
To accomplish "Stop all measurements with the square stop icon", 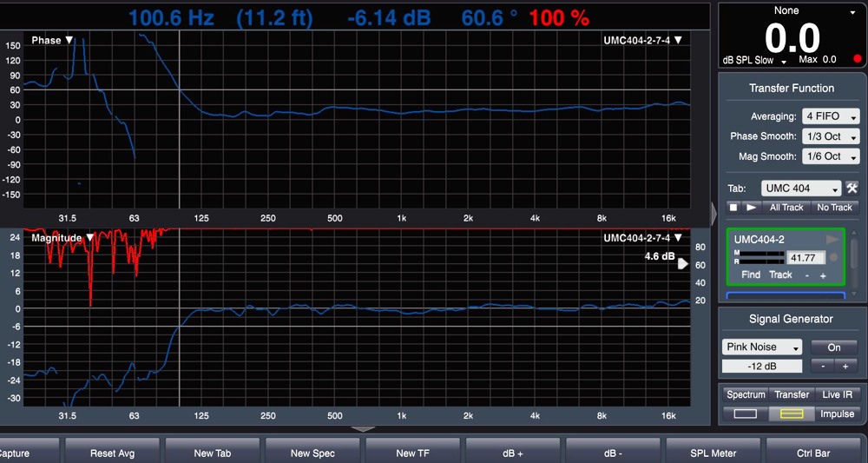I will tap(733, 207).
